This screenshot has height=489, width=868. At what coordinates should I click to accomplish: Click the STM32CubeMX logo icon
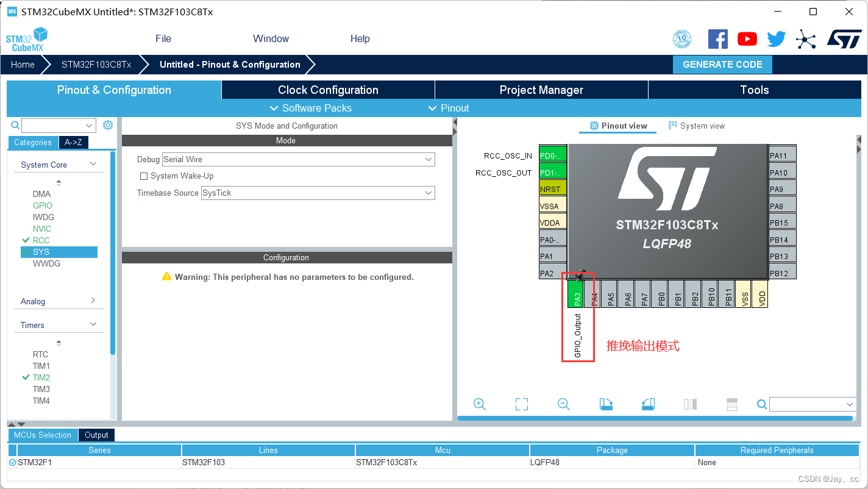click(27, 39)
